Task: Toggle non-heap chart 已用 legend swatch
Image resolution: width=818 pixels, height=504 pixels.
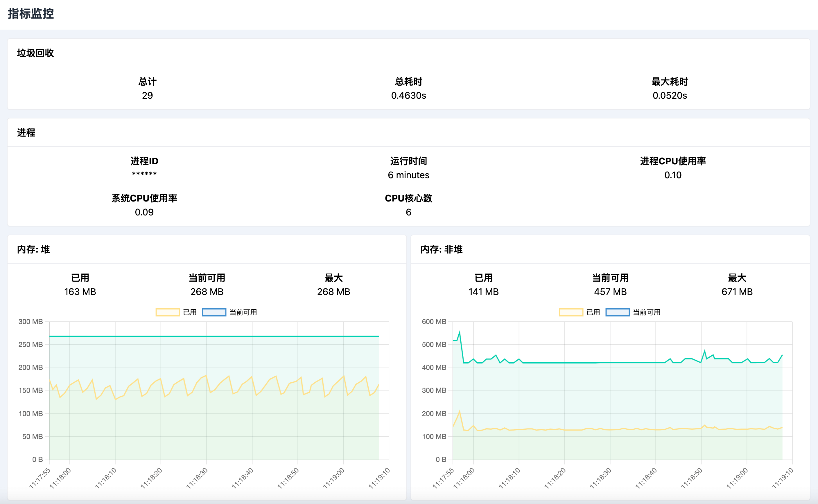Action: (x=571, y=312)
